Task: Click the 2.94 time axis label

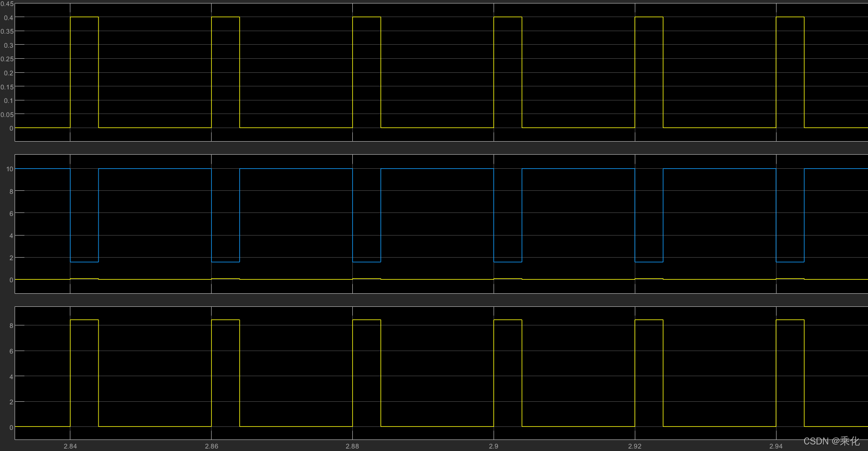Action: 776,446
